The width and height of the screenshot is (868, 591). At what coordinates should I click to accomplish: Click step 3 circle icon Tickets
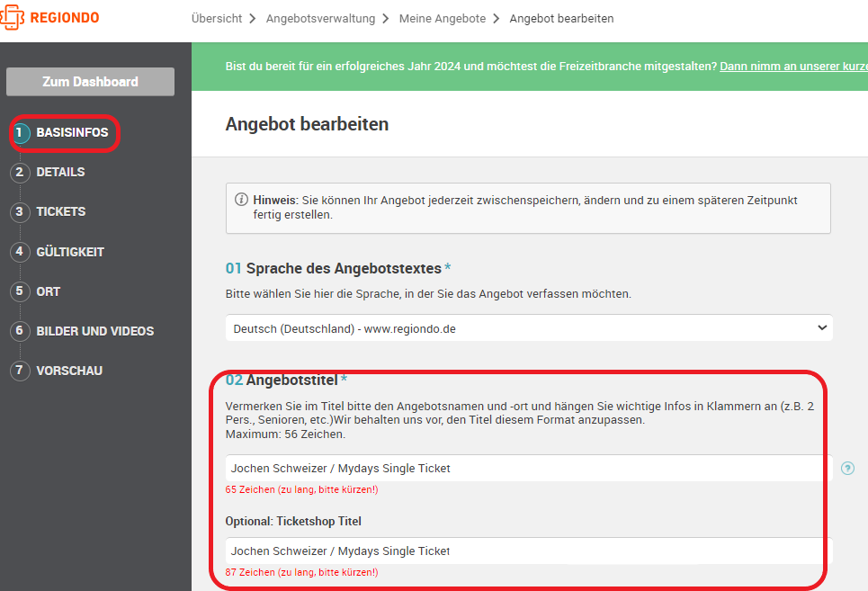pyautogui.click(x=20, y=212)
